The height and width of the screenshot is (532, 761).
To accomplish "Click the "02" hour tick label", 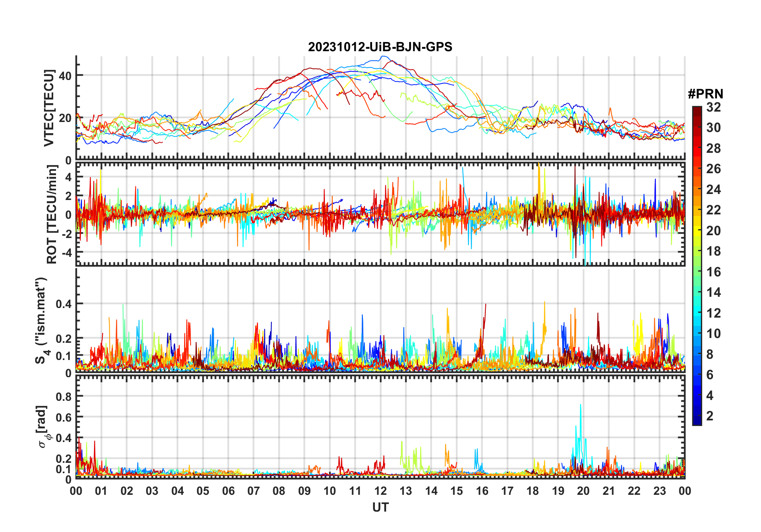I will (127, 491).
